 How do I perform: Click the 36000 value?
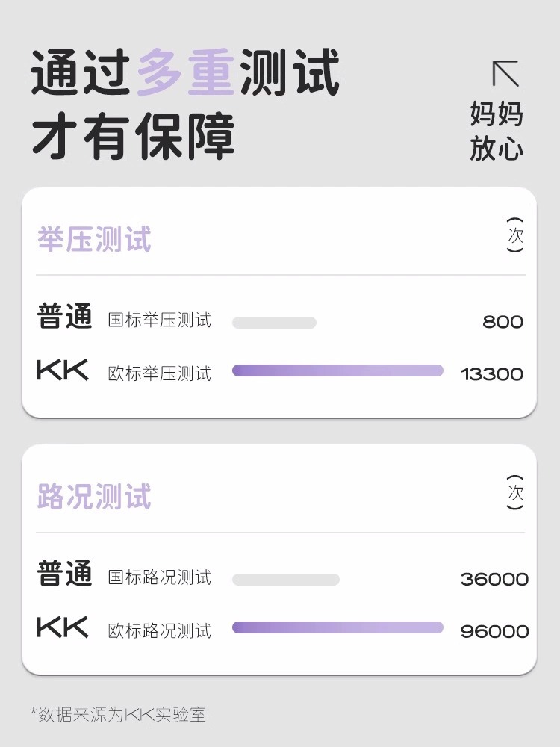(x=494, y=580)
